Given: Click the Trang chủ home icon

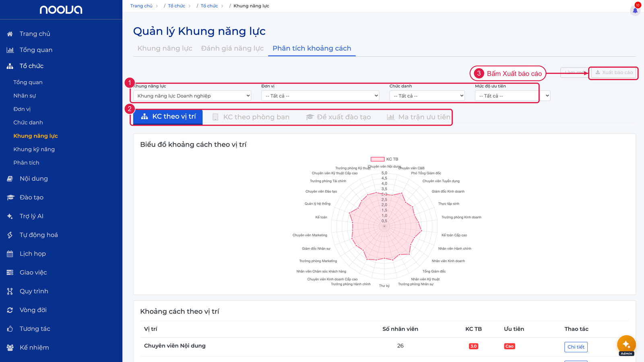Looking at the screenshot, I should click(10, 34).
